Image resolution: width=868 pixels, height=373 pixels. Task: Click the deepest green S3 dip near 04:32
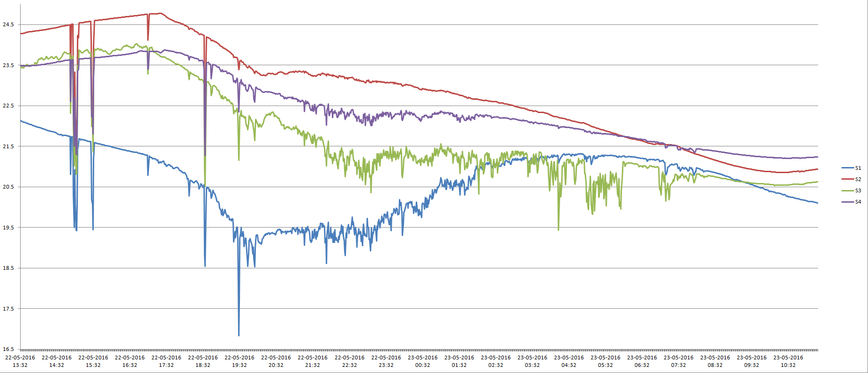click(x=558, y=229)
